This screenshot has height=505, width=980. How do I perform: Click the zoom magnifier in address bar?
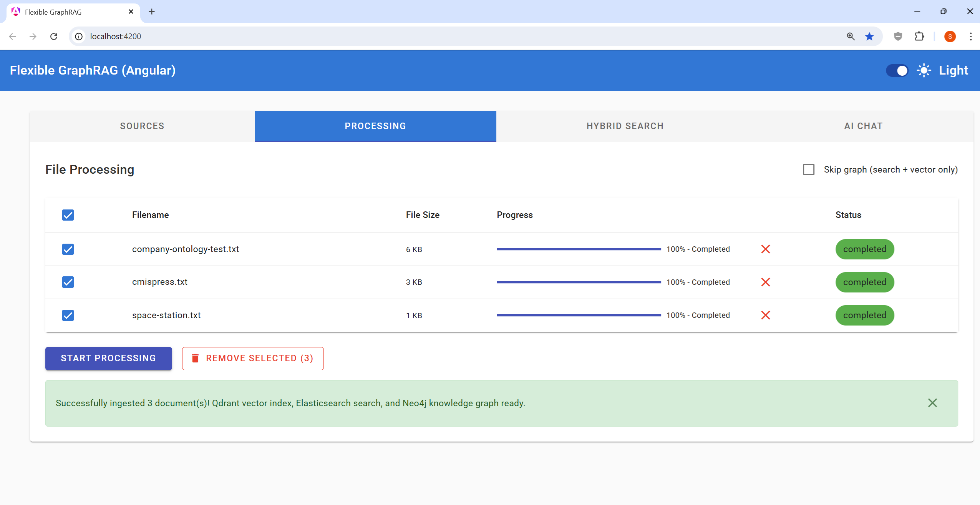(851, 36)
